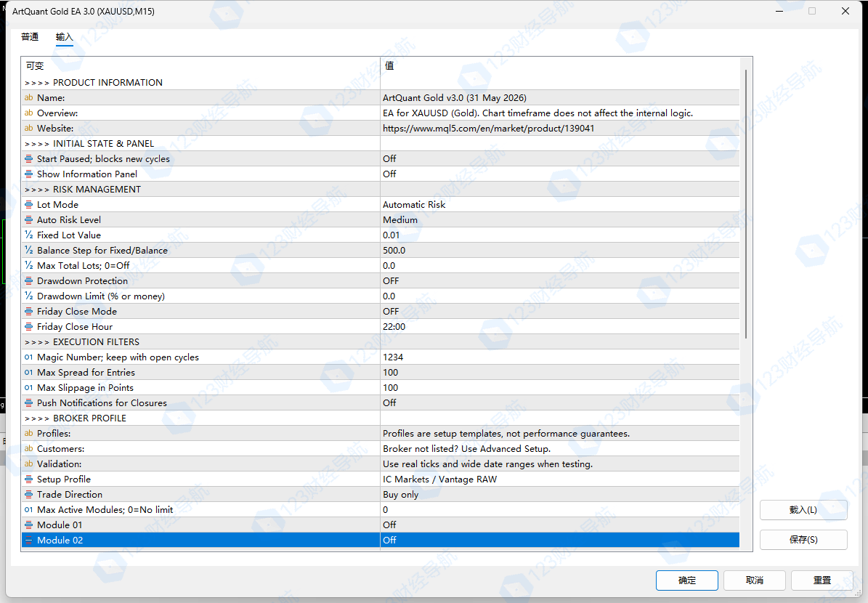
Task: Edit the Max Spread for Entries value 100
Action: (560, 372)
